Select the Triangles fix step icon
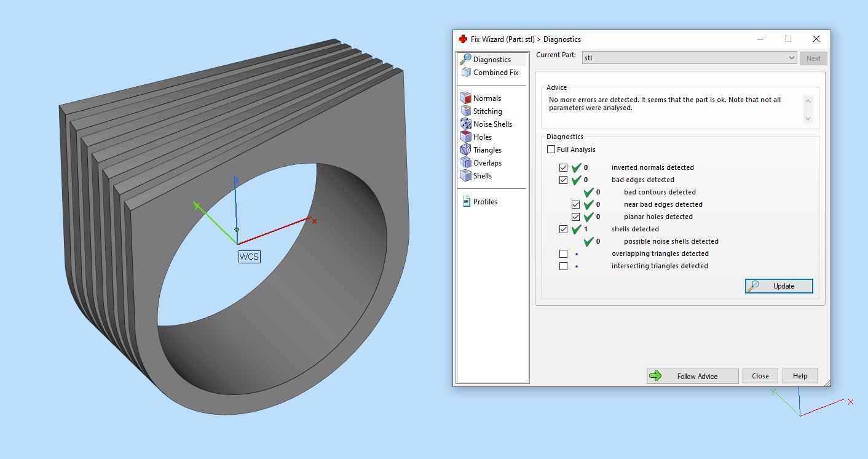Image resolution: width=868 pixels, height=459 pixels. tap(466, 150)
